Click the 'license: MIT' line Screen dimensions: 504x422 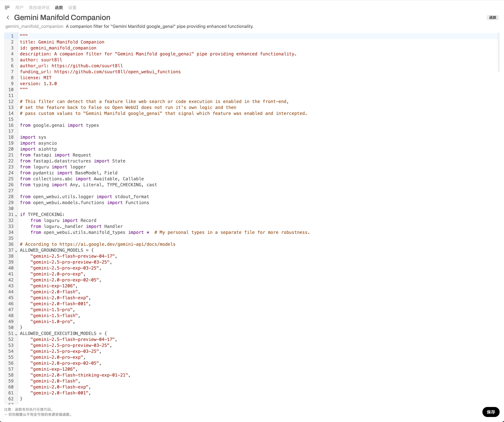click(x=36, y=78)
